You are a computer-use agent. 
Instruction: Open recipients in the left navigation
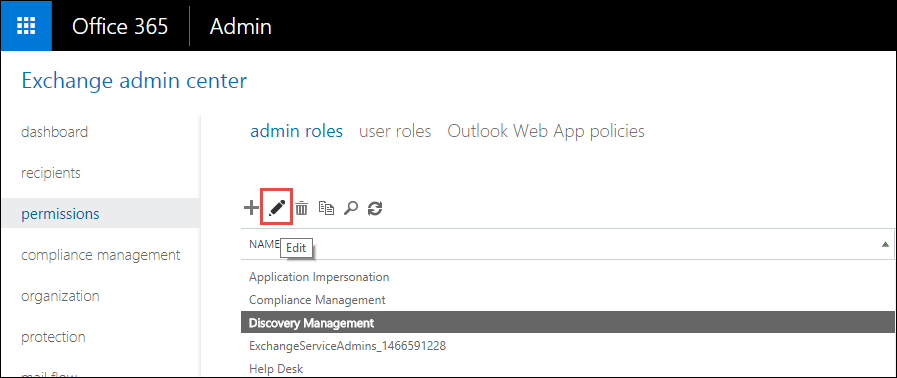pyautogui.click(x=50, y=173)
